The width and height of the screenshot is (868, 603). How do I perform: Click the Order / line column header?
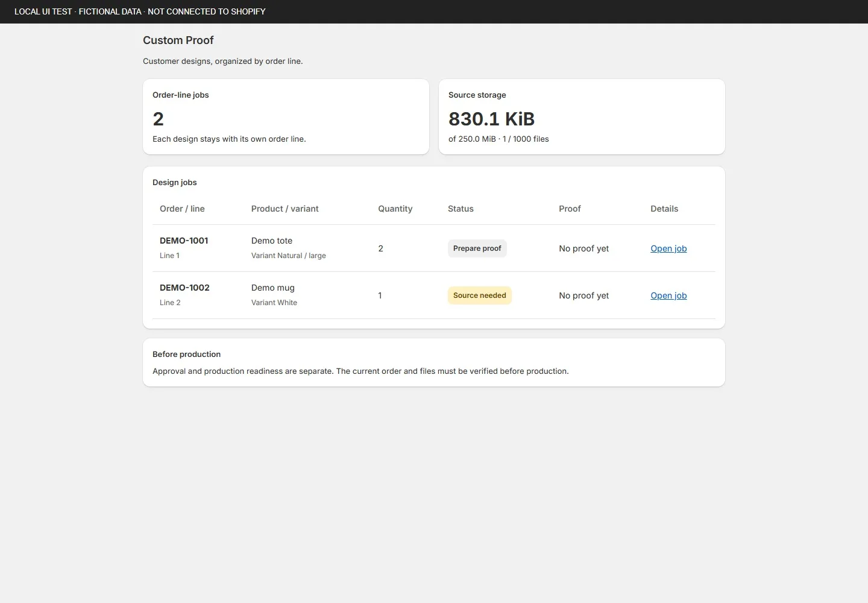pyautogui.click(x=182, y=209)
